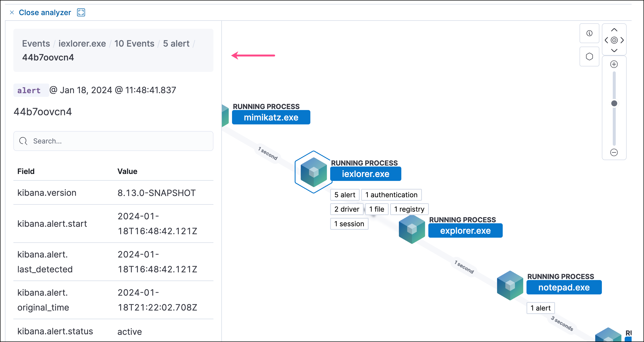Pan the graph up with the arrow

tap(614, 30)
